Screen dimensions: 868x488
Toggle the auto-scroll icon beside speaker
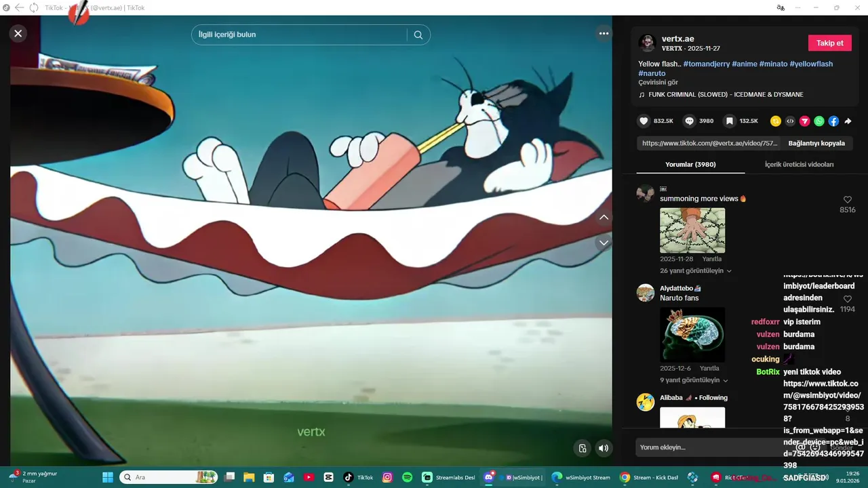582,448
